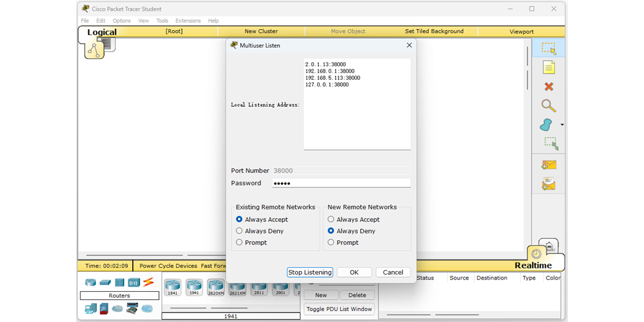The image size is (644, 322).
Task: Select the 2620XM router device
Action: (x=216, y=287)
